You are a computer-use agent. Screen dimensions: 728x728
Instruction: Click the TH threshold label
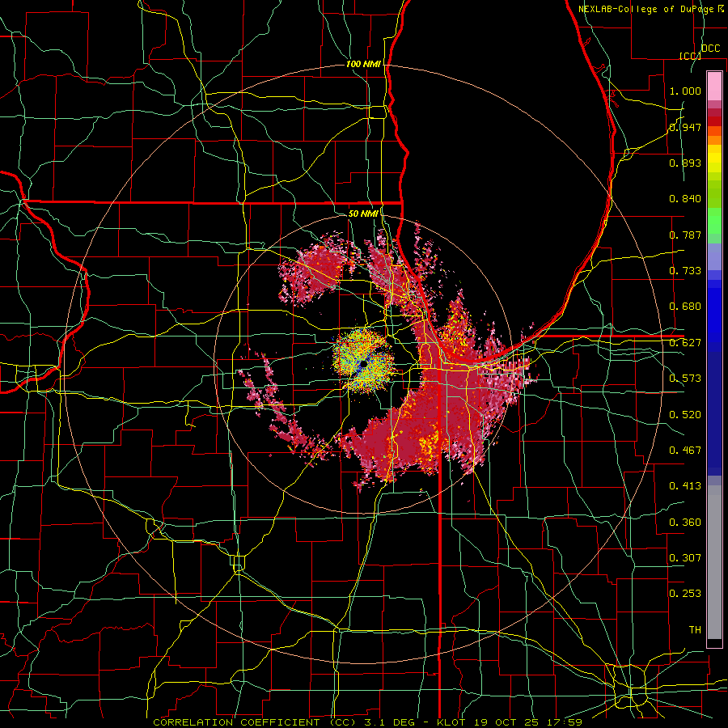(695, 630)
